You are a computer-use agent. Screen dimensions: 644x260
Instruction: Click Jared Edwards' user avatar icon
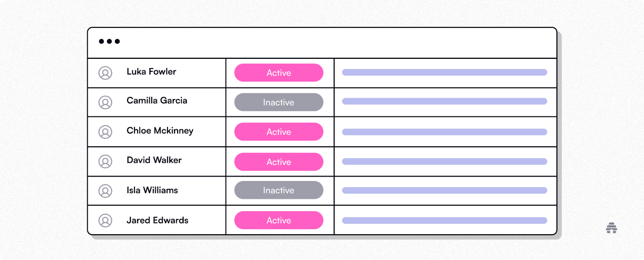tap(105, 220)
